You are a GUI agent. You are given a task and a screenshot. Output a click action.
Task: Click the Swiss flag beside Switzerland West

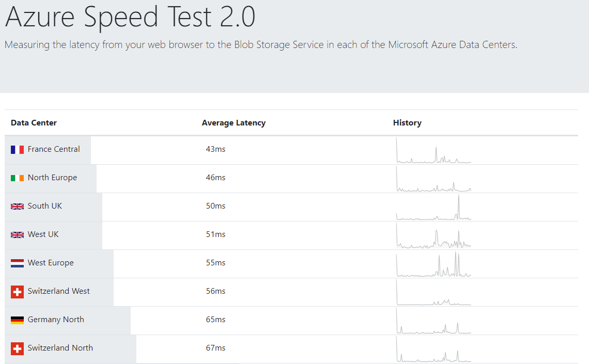[17, 291]
